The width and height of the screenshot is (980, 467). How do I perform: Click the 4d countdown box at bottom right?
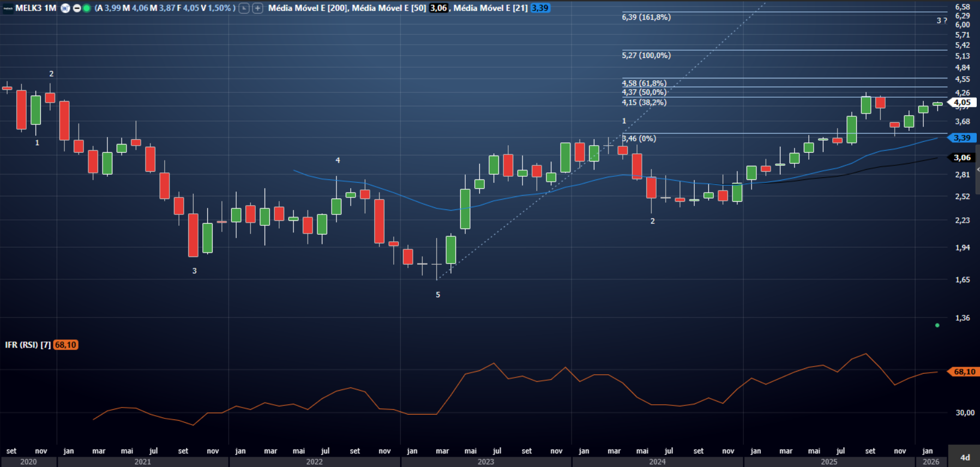965,457
